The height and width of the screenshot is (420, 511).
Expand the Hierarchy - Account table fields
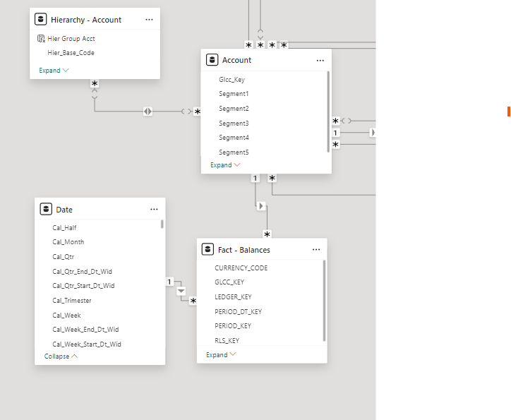click(x=54, y=71)
